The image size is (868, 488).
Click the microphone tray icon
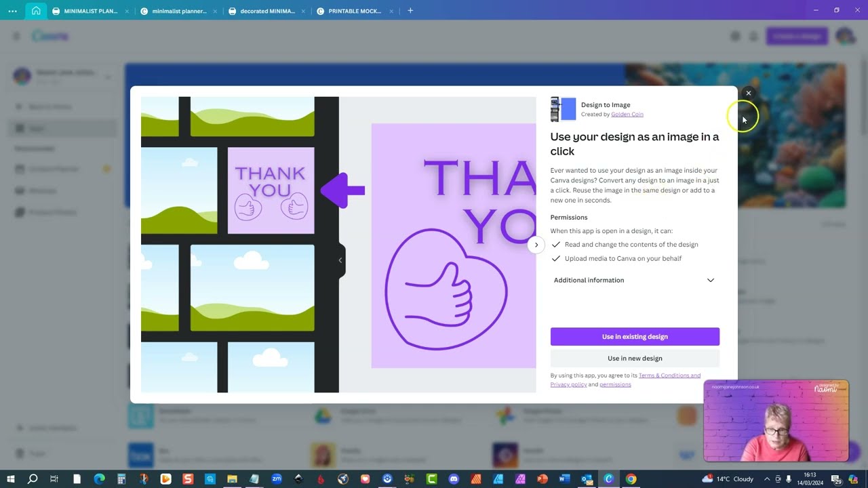coord(789,479)
